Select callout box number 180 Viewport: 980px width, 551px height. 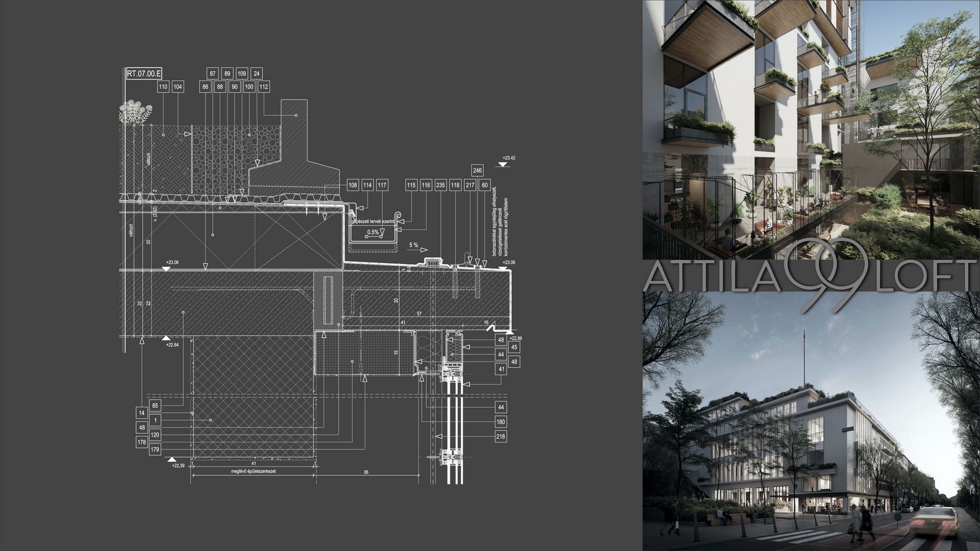coord(501,422)
